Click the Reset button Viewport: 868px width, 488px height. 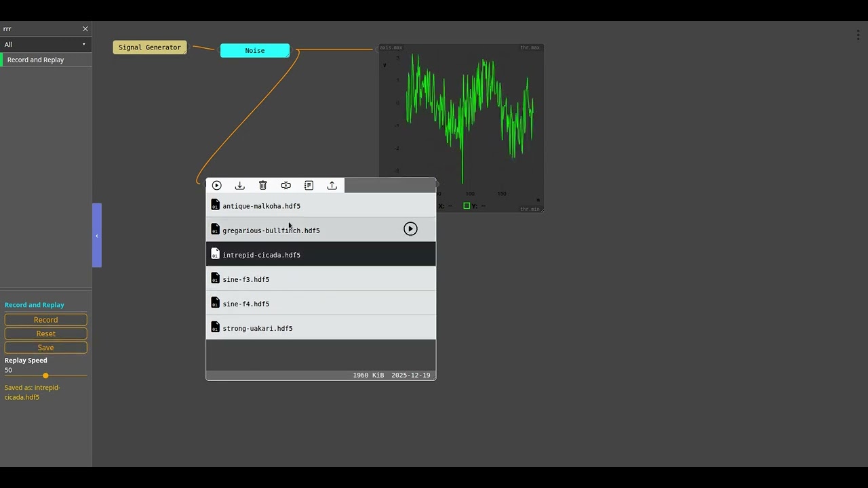[x=46, y=333]
